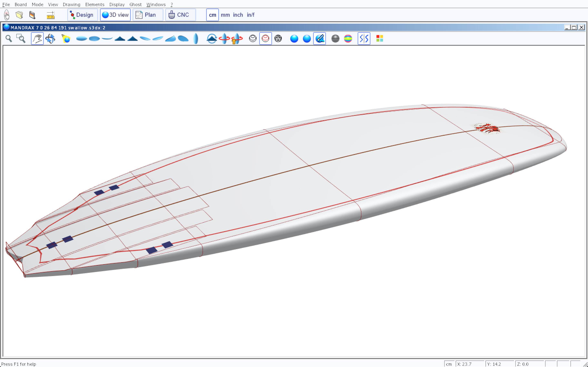Open the Ghost menu
Screen dimensions: 588x367
[x=135, y=4]
